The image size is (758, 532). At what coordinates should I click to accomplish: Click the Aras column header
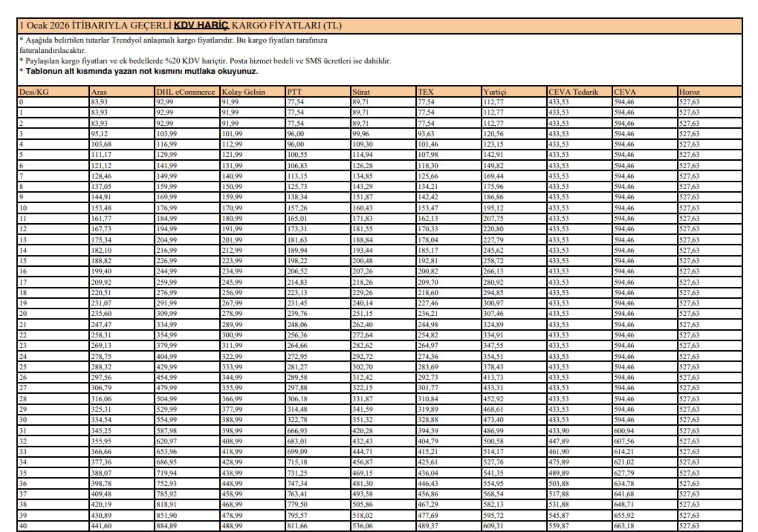click(x=99, y=92)
